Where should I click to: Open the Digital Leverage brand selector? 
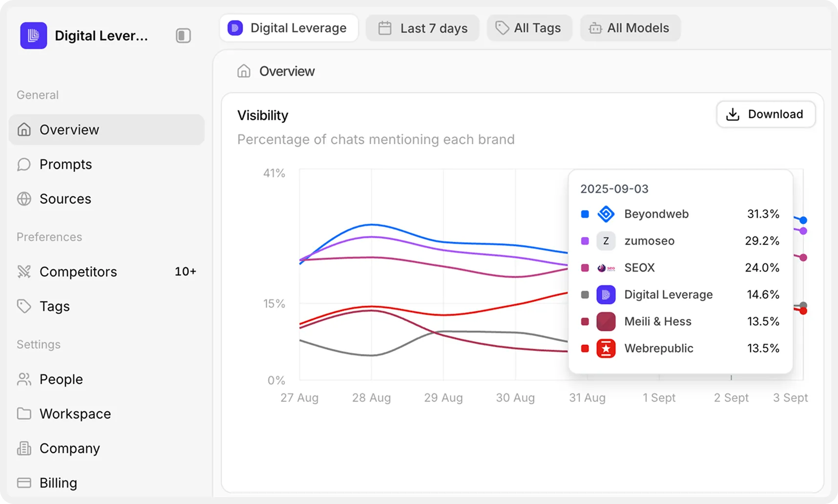coord(289,28)
